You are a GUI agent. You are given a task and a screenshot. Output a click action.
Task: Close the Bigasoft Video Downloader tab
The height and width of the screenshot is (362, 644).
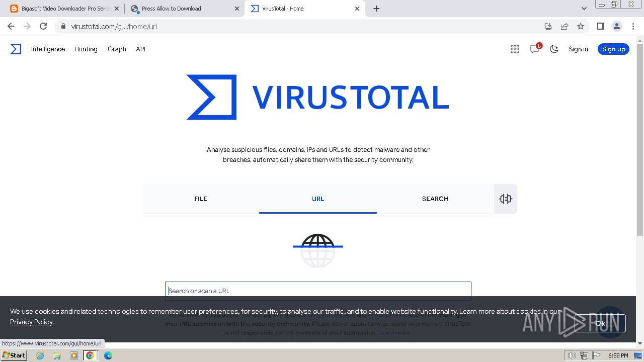click(117, 9)
